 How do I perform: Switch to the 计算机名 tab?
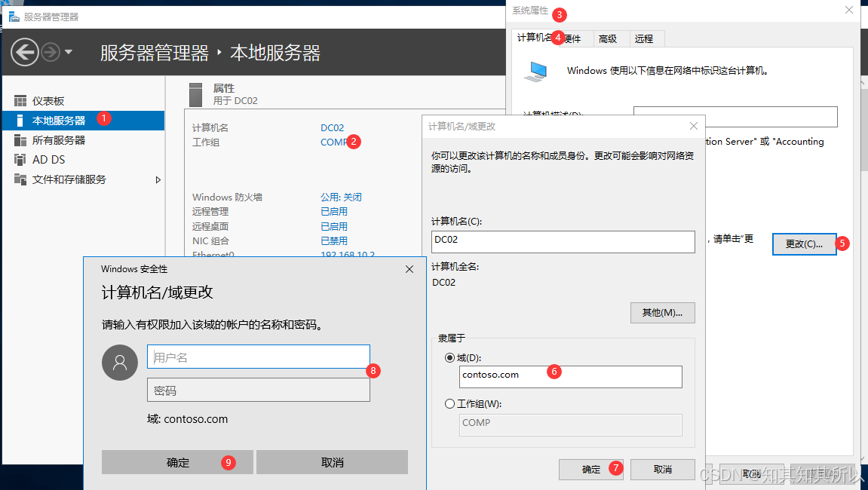(534, 38)
